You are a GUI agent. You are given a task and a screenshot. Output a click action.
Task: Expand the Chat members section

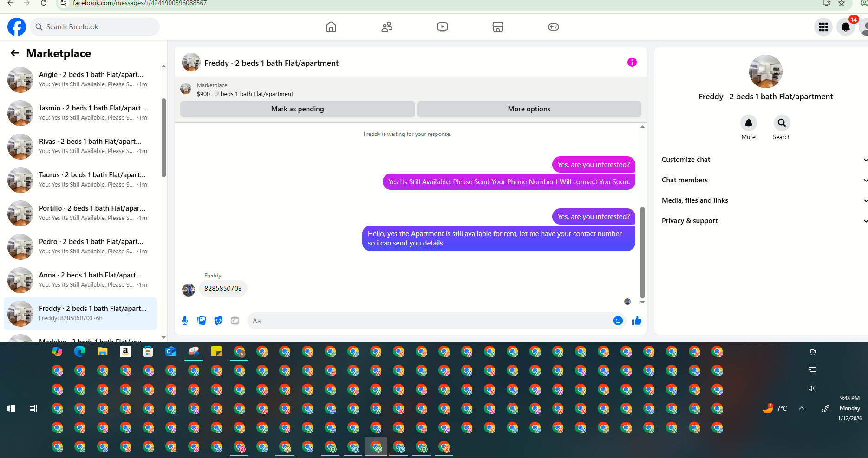(764, 180)
